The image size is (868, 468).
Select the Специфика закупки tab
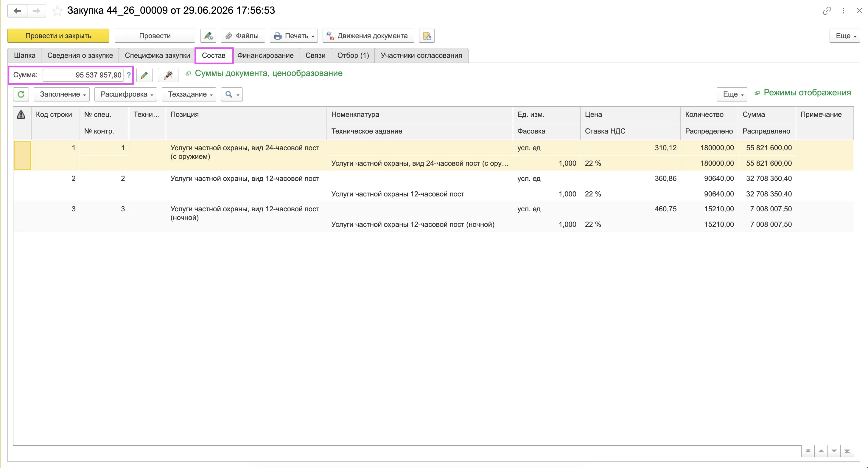tap(157, 56)
